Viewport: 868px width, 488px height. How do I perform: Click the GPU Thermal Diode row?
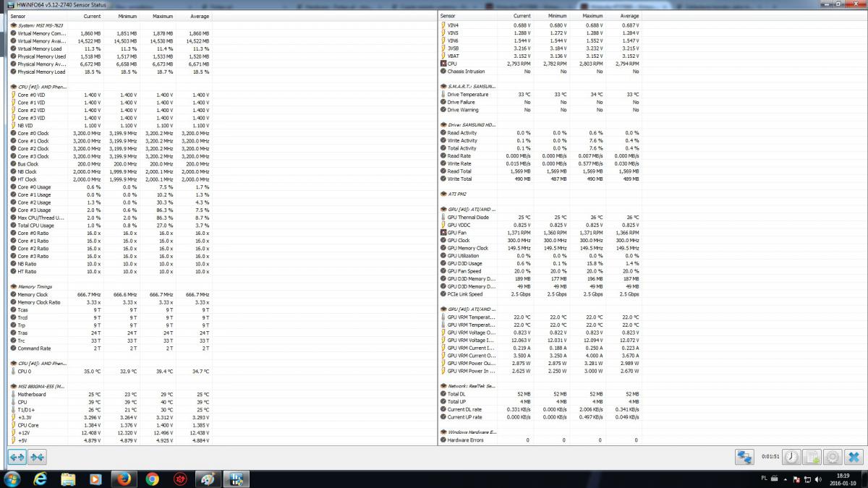(x=540, y=218)
